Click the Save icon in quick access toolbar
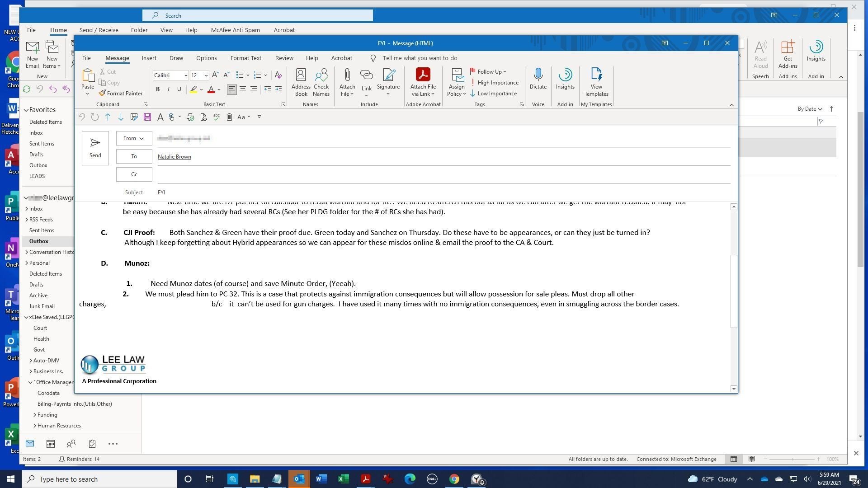Viewport: 868px width, 488px height. point(147,117)
